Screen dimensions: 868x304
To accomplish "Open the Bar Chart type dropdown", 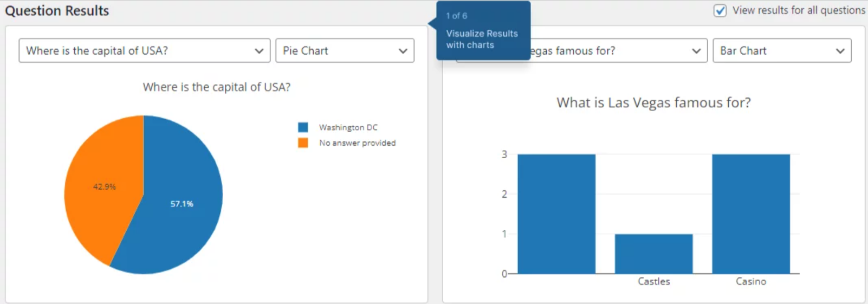I will 781,50.
